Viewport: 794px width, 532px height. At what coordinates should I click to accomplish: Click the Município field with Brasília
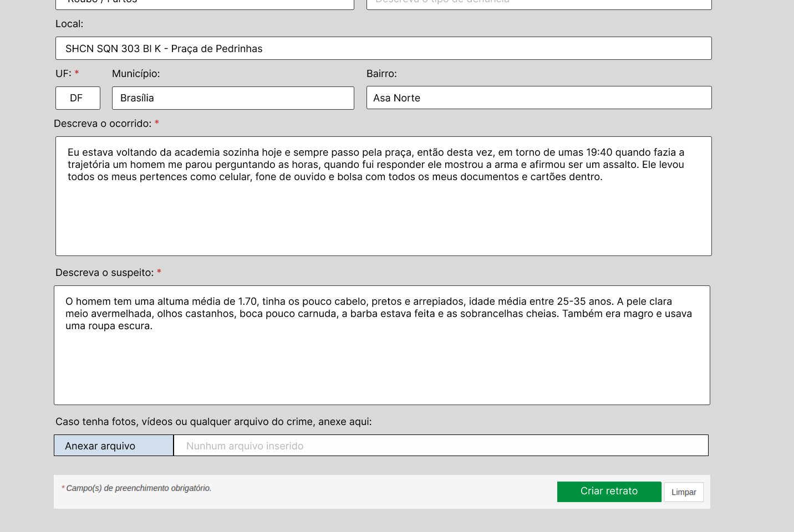[233, 98]
